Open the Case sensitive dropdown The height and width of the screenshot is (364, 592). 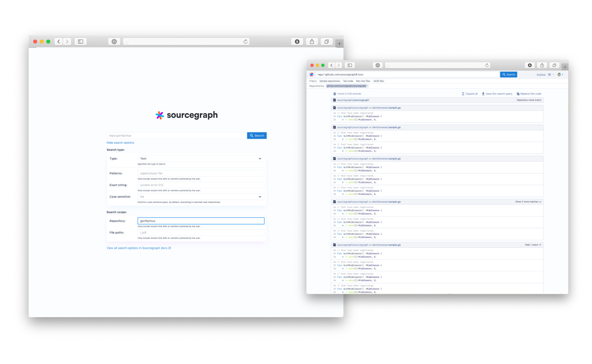coord(201,197)
